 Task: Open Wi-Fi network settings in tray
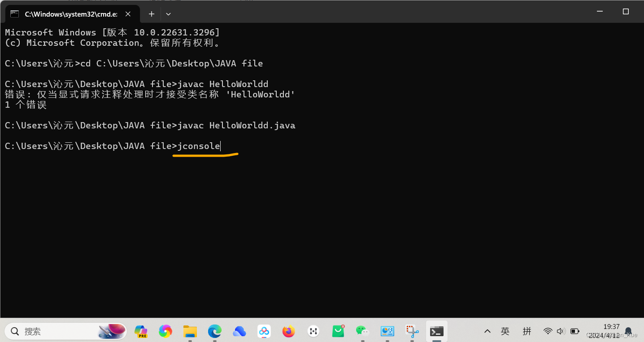(x=548, y=331)
